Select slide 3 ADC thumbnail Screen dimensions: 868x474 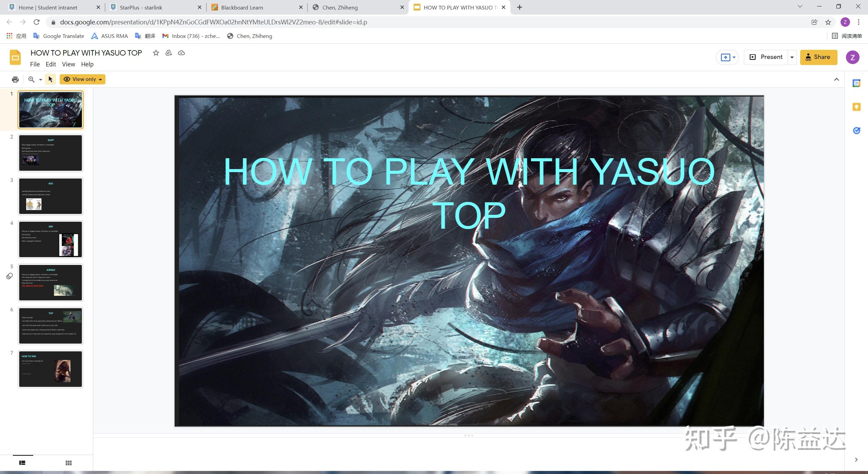[x=51, y=196]
